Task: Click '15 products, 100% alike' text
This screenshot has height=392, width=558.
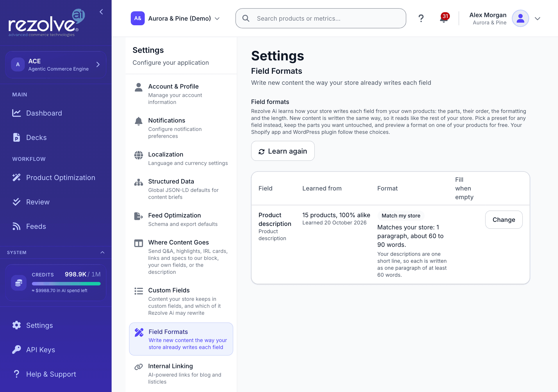Action: (x=336, y=215)
